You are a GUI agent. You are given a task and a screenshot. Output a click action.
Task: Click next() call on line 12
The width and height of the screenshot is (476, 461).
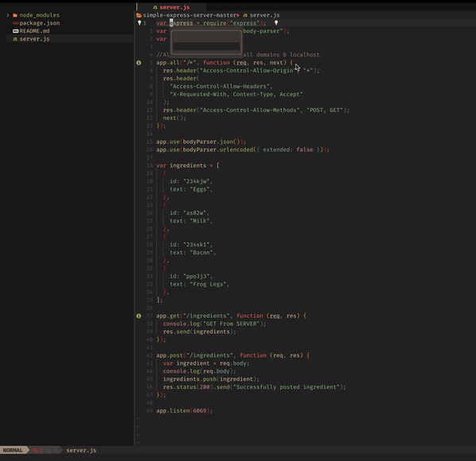pyautogui.click(x=175, y=118)
